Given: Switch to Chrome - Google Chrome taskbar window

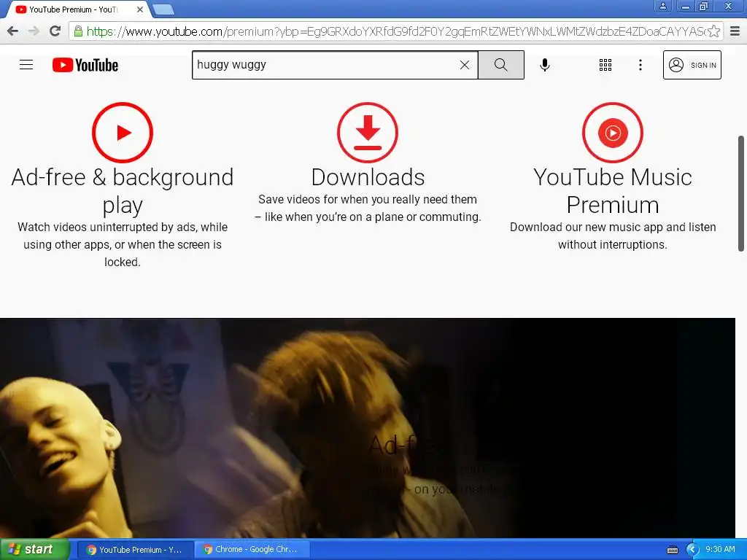Looking at the screenshot, I should click(252, 550).
